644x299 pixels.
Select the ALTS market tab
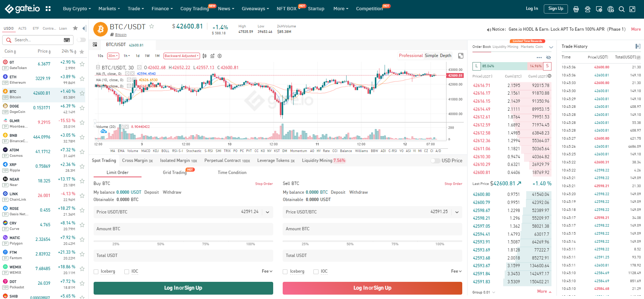coord(22,28)
